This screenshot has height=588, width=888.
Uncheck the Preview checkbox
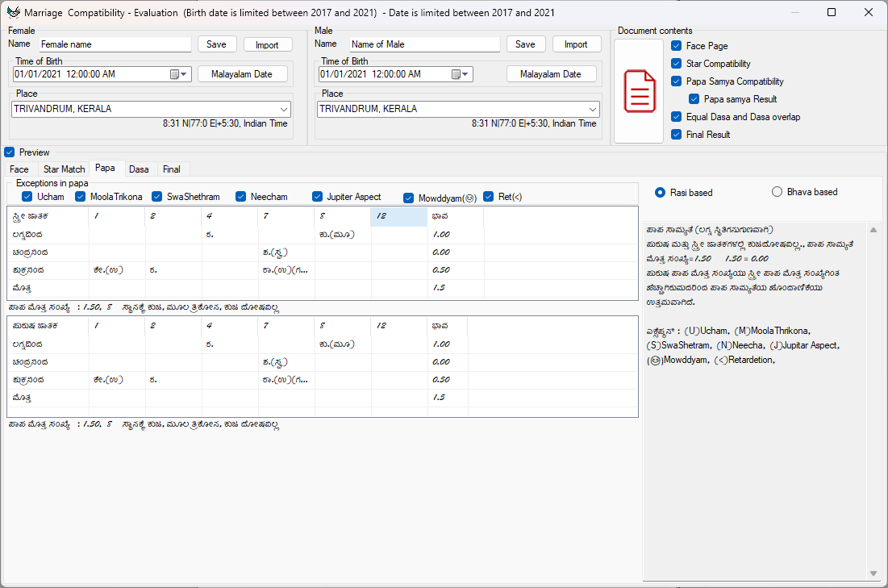[9, 152]
